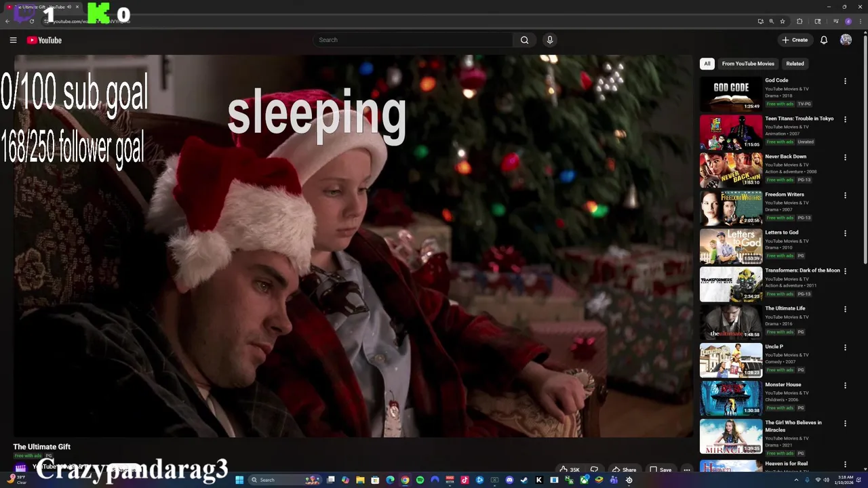
Task: Select the All filter chip
Action: click(707, 64)
